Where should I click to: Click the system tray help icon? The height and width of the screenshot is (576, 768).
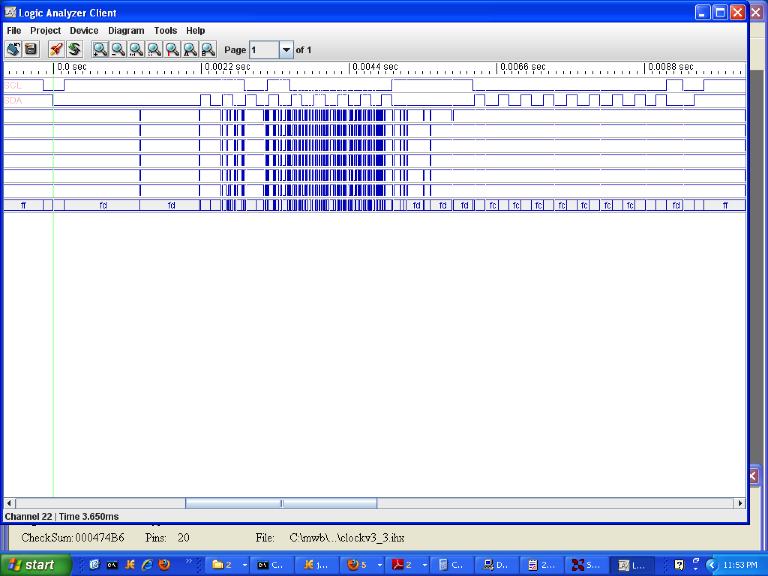679,565
